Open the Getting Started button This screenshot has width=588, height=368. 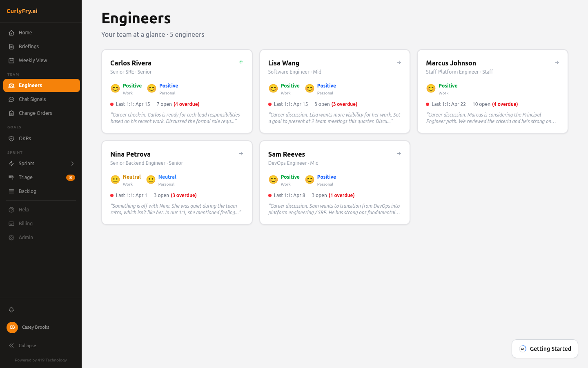click(545, 349)
